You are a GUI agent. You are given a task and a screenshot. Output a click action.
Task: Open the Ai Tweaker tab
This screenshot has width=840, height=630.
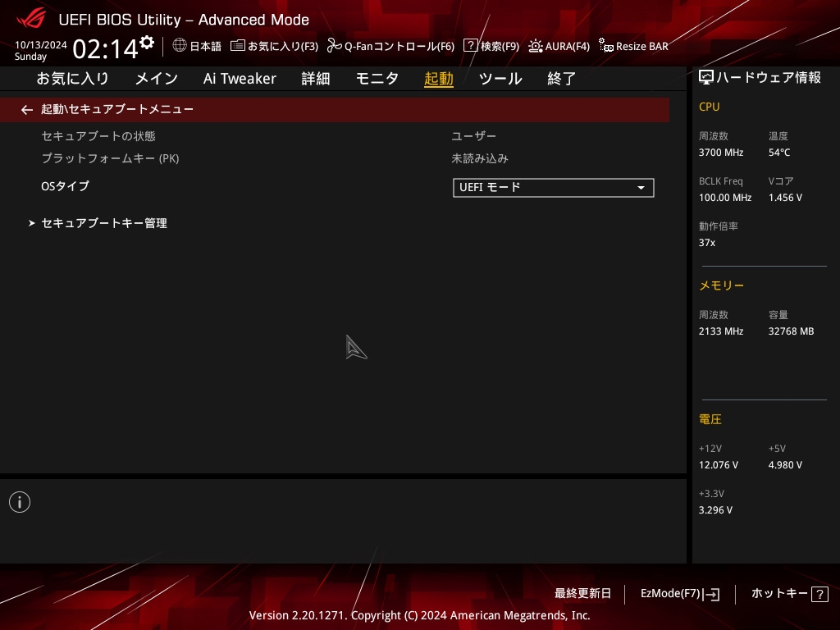(240, 79)
